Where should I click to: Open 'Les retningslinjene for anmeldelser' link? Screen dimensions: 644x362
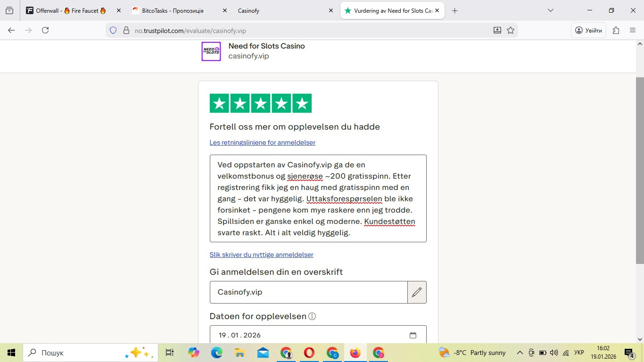[263, 142]
